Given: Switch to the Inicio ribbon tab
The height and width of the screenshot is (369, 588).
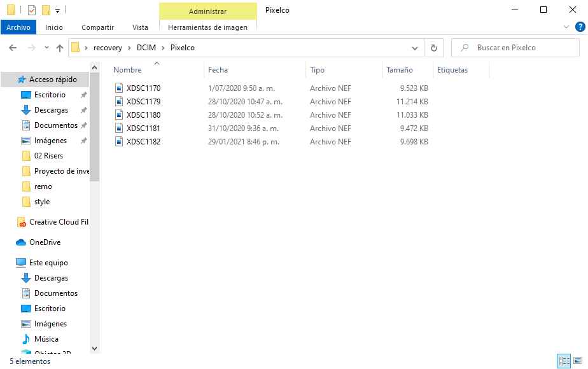Looking at the screenshot, I should coord(54,27).
